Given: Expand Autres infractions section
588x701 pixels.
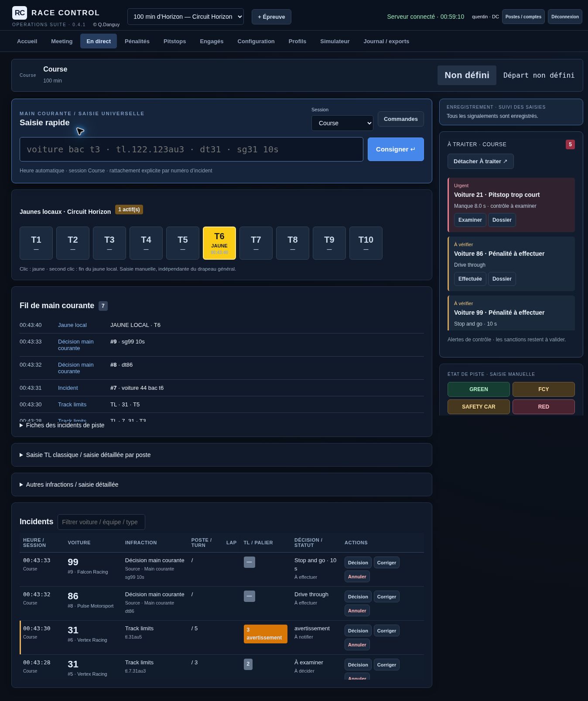Looking at the screenshot, I should [x=69, y=485].
